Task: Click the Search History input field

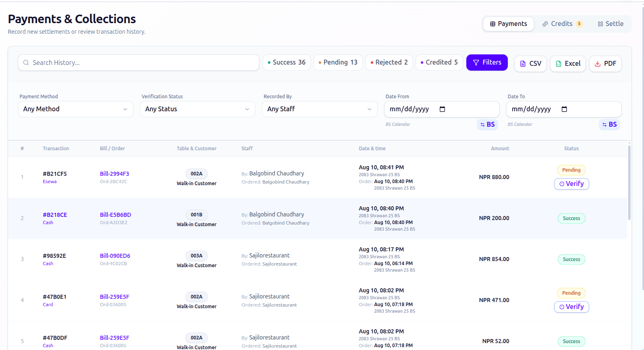Action: click(x=139, y=63)
